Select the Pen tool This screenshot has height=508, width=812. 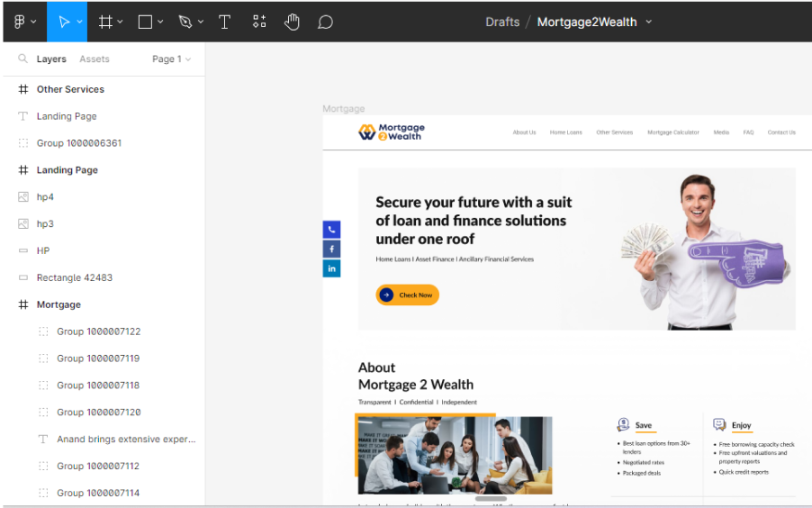pos(185,22)
